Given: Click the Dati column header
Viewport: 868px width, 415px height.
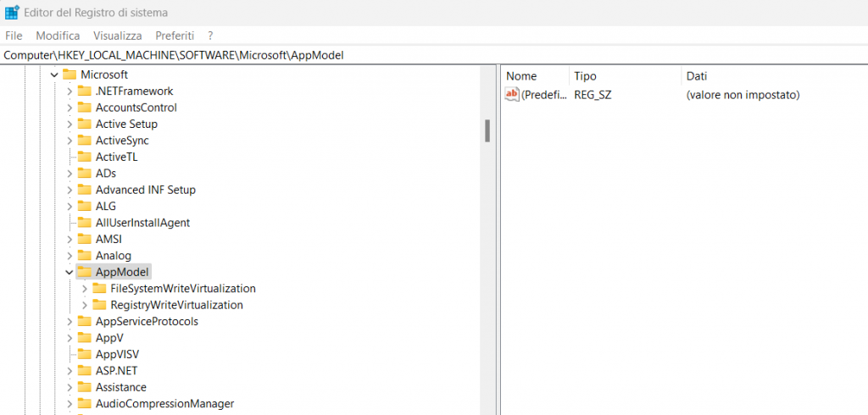Looking at the screenshot, I should pyautogui.click(x=697, y=76).
